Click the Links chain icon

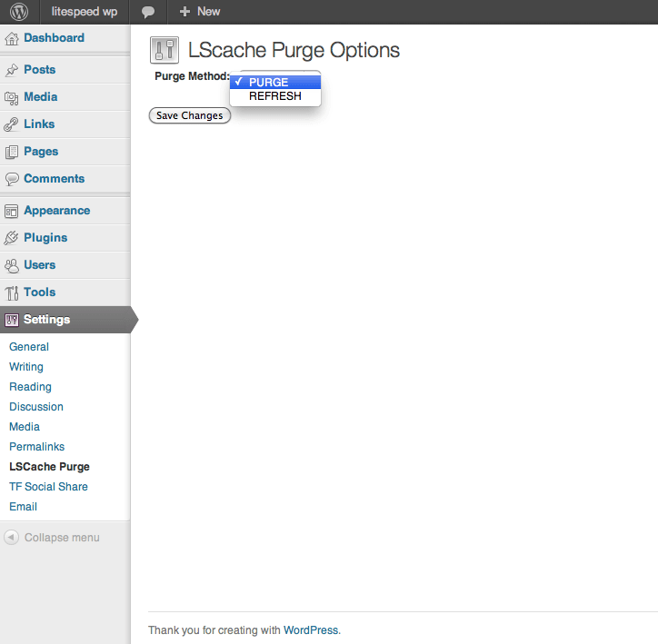coord(12,124)
